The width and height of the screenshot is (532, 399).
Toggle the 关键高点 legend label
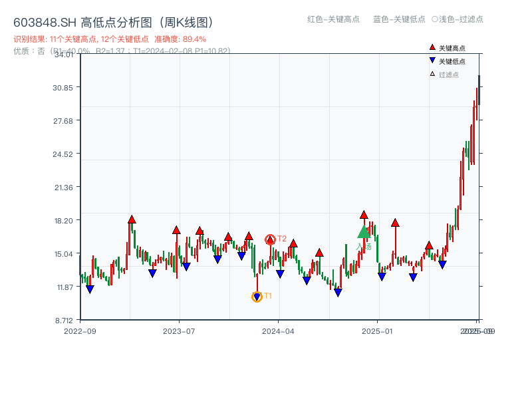point(452,48)
